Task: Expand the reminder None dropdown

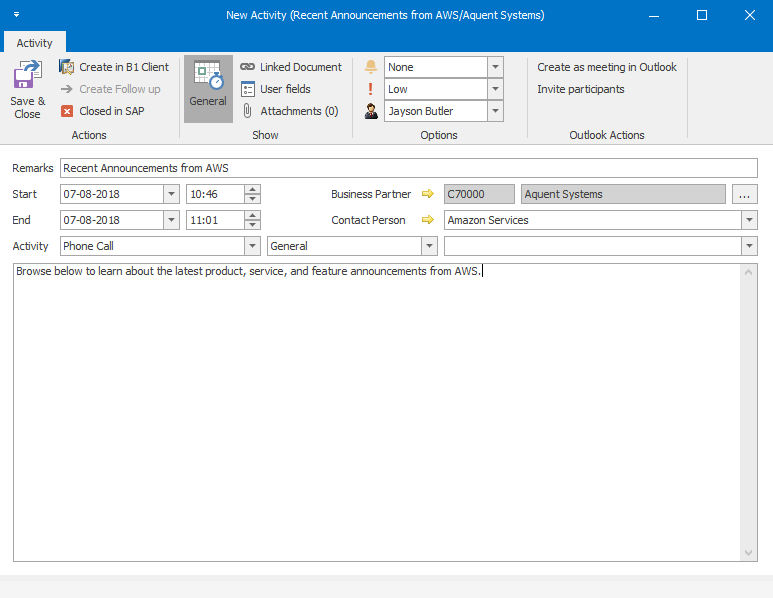Action: pos(495,67)
